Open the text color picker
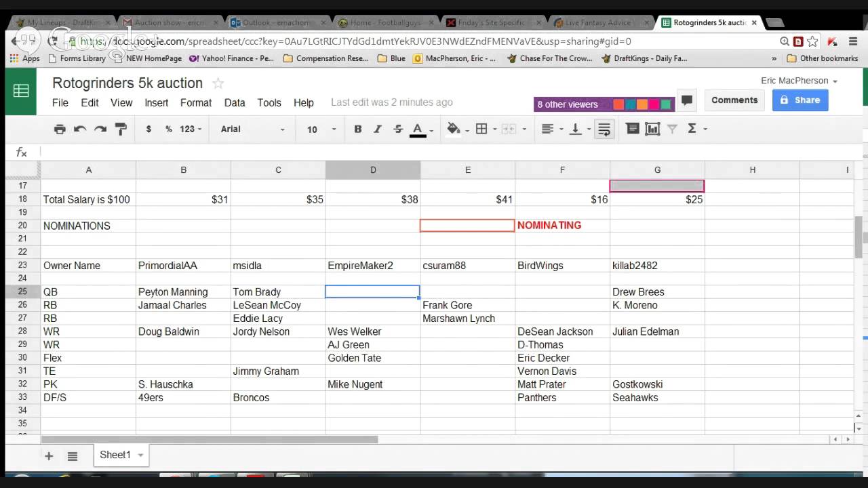 (x=418, y=129)
